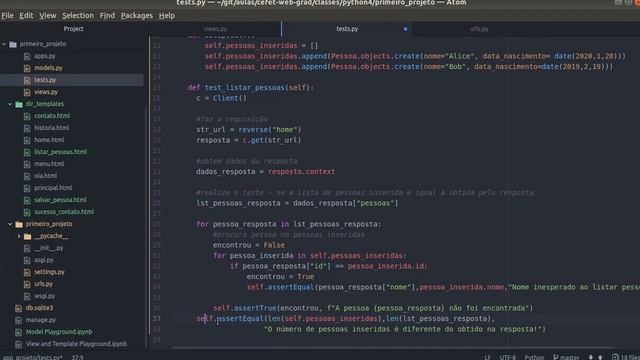This screenshot has height=360, width=640.
Task: Click 'def test_listar_pessoas(self):' line
Action: (x=251, y=88)
